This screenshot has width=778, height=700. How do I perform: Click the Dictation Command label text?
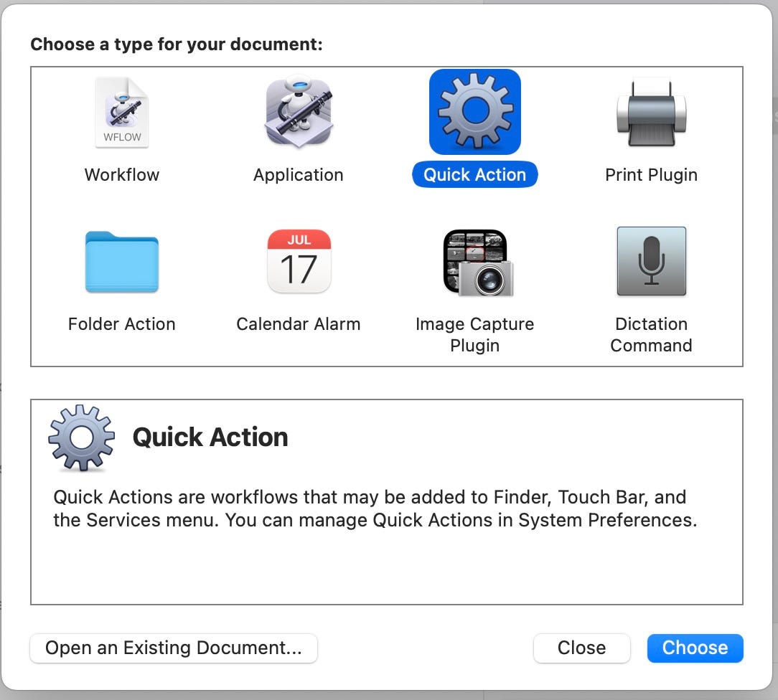point(651,334)
